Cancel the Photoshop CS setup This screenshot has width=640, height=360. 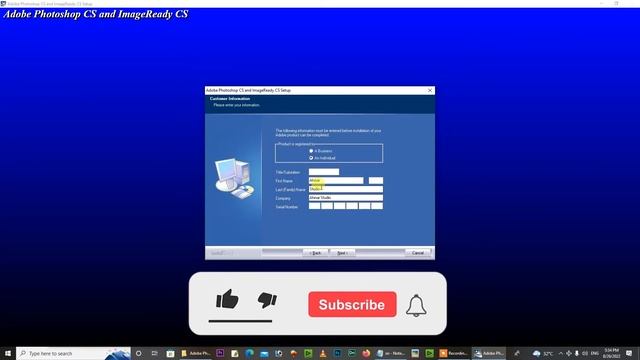418,253
